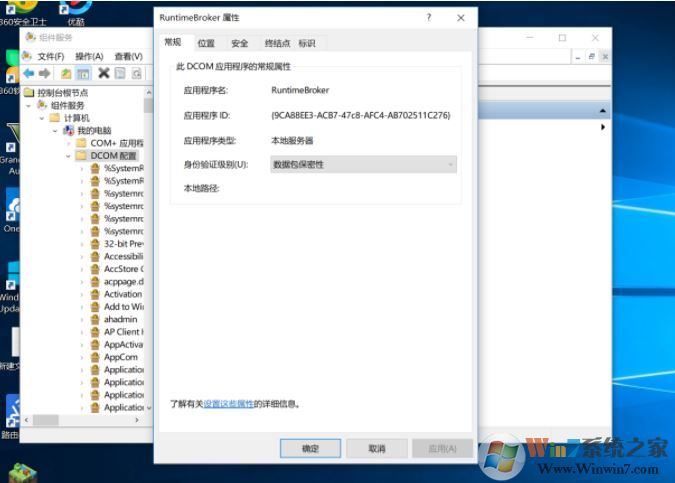
Task: Click the RuntimeBroker application name value
Action: (x=300, y=90)
